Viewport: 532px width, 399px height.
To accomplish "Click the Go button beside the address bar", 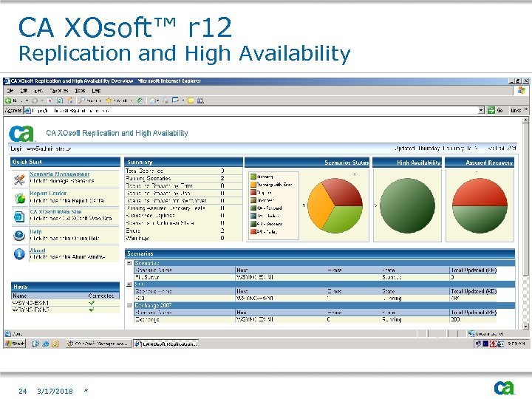I will 495,110.
